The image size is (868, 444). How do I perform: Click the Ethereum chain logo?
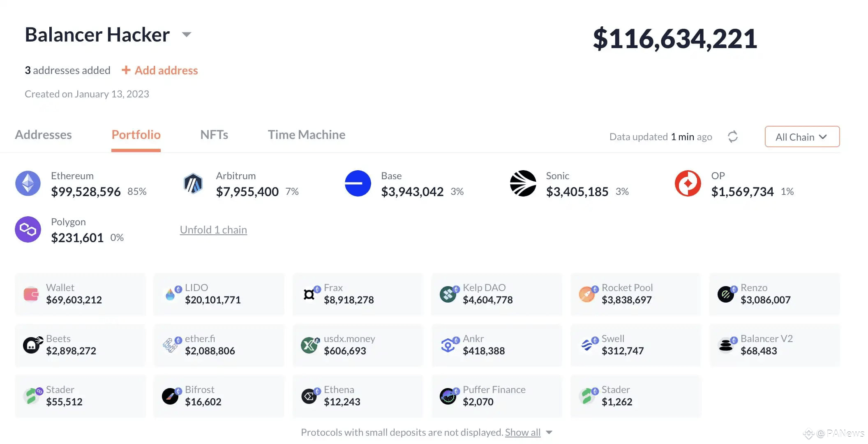tap(28, 183)
